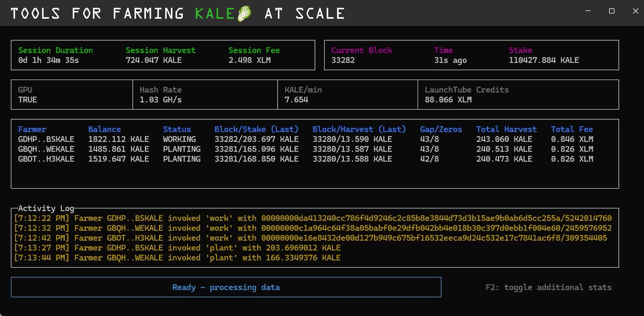The width and height of the screenshot is (644, 316).
Task: Click the kale leaf emoji in title
Action: pos(245,13)
